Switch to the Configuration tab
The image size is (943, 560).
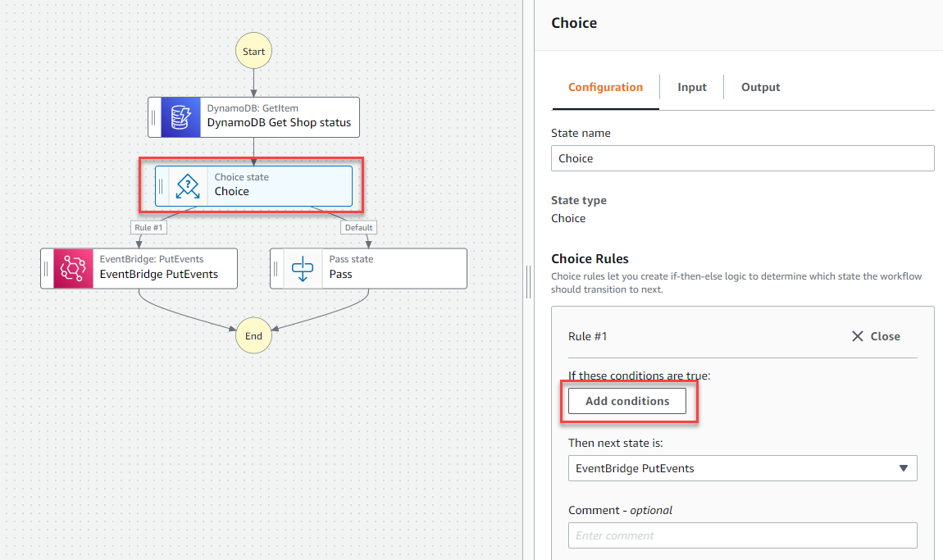pyautogui.click(x=605, y=87)
